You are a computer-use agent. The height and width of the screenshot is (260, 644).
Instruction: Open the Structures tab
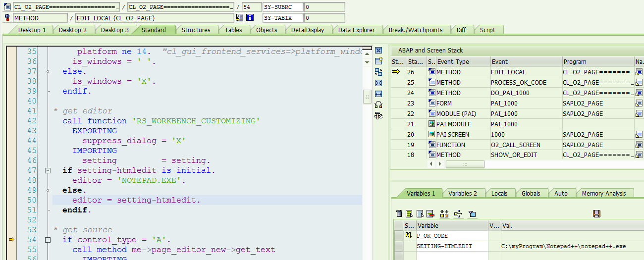pos(196,30)
